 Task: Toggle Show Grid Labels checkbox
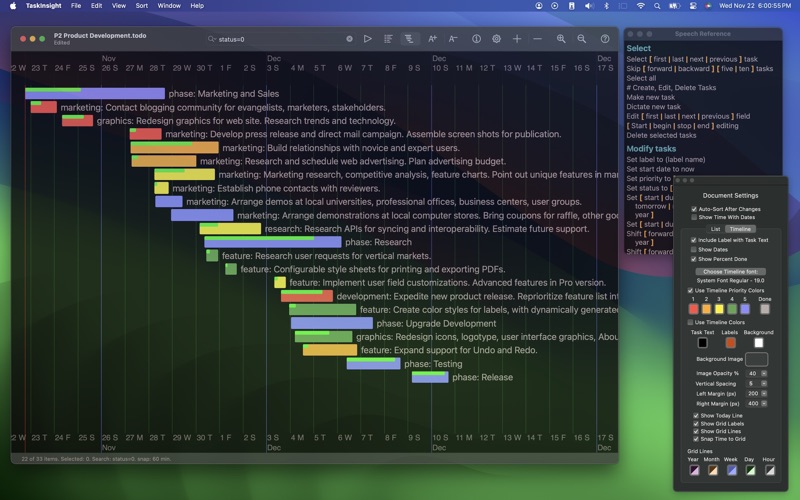(696, 423)
